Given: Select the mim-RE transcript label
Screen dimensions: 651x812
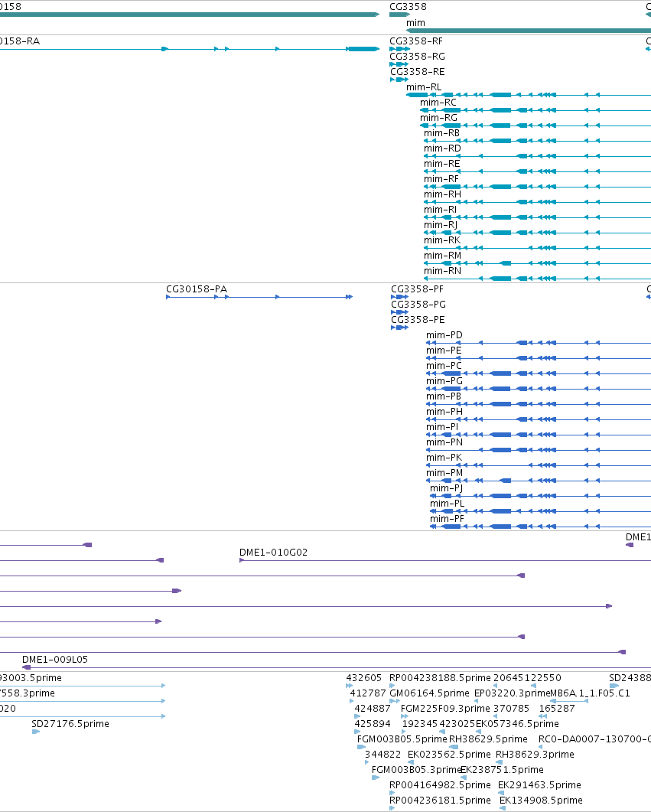Looking at the screenshot, I should click(441, 164).
